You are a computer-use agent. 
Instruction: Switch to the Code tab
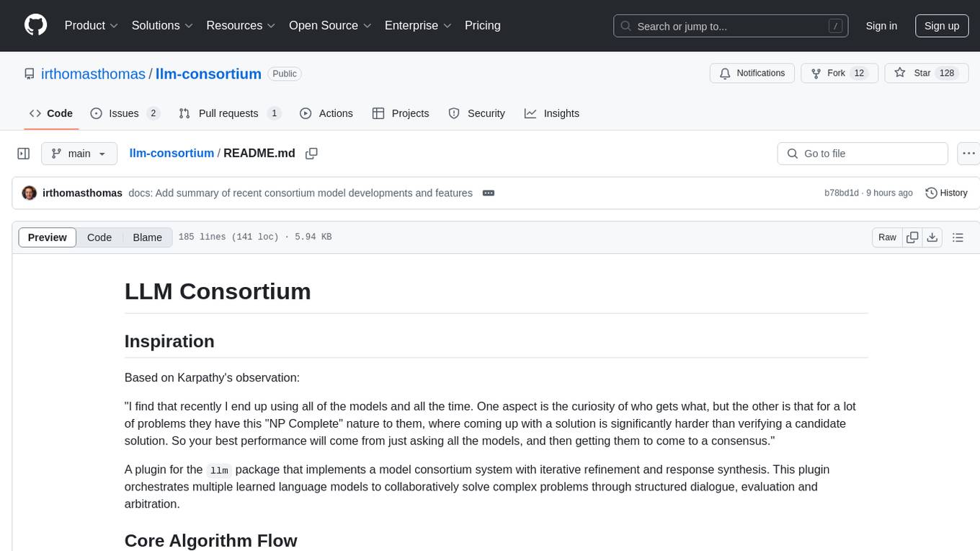pos(51,113)
